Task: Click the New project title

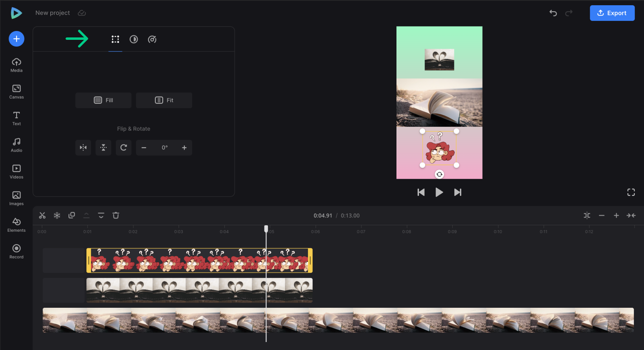Action: tap(53, 13)
